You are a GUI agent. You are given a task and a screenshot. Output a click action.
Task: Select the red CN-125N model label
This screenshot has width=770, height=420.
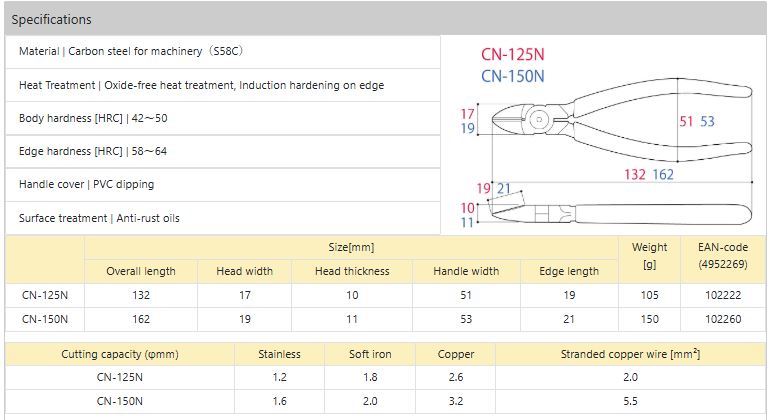pos(512,54)
